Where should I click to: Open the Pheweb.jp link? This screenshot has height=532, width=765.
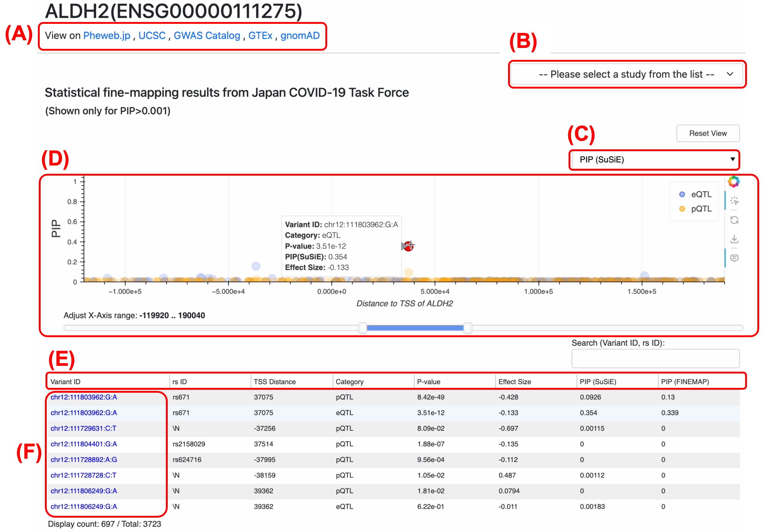point(107,36)
